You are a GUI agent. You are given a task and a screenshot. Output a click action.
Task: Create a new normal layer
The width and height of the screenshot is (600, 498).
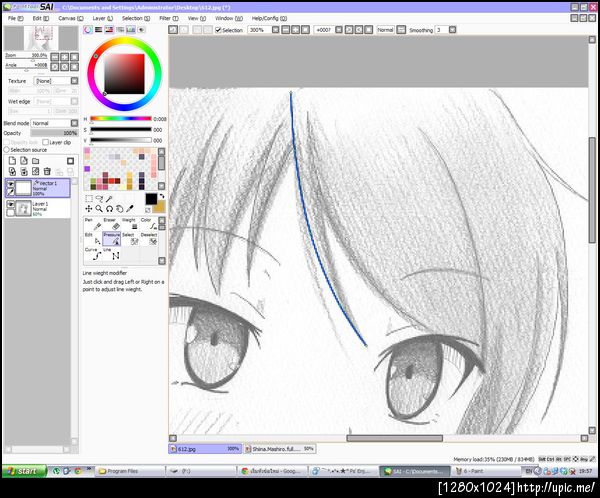[x=12, y=161]
